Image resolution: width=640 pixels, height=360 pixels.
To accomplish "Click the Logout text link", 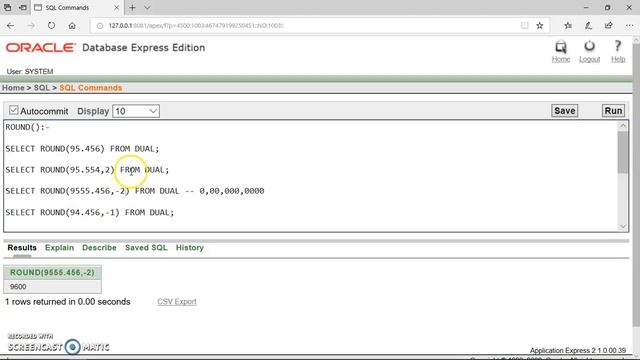I will (589, 59).
